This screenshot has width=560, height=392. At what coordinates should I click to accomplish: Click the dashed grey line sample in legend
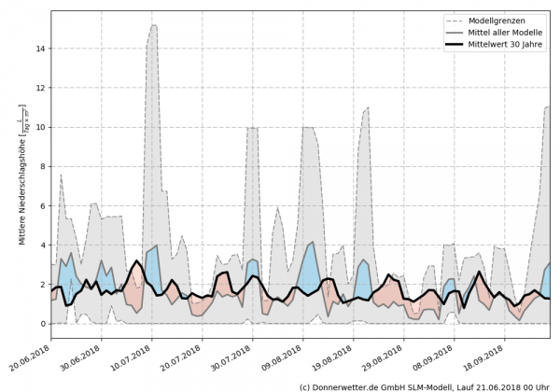click(x=456, y=21)
